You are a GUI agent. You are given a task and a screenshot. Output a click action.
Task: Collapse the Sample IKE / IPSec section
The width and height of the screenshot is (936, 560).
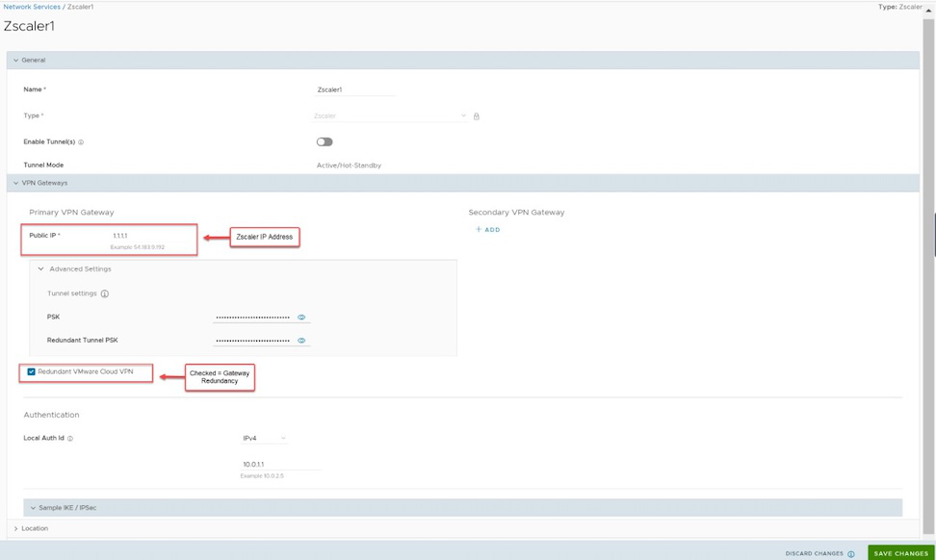click(33, 507)
